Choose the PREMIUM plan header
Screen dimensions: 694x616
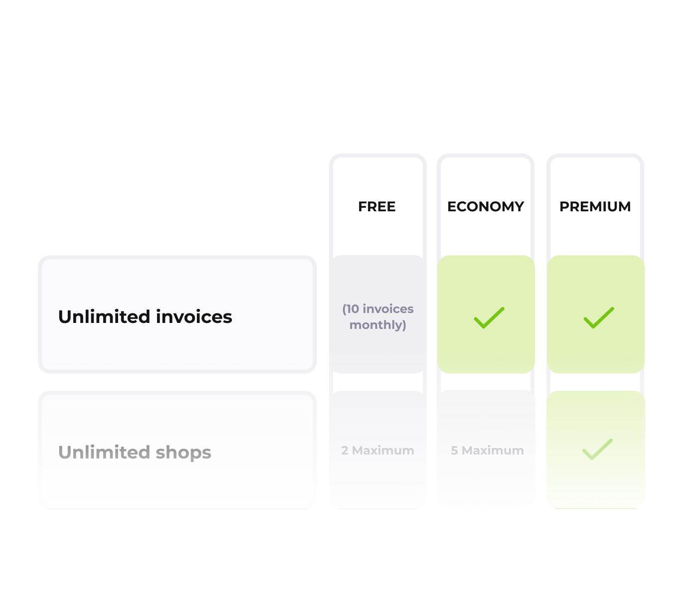595,206
